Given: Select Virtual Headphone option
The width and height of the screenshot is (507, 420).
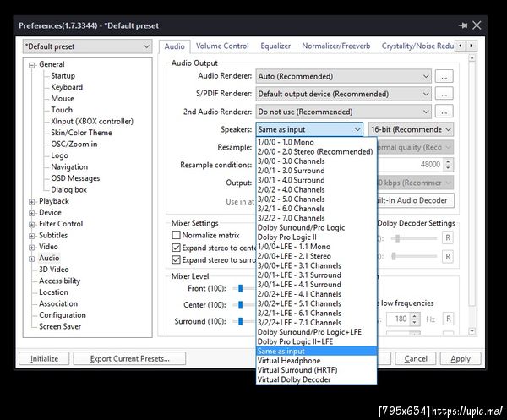Looking at the screenshot, I should tap(316, 361).
